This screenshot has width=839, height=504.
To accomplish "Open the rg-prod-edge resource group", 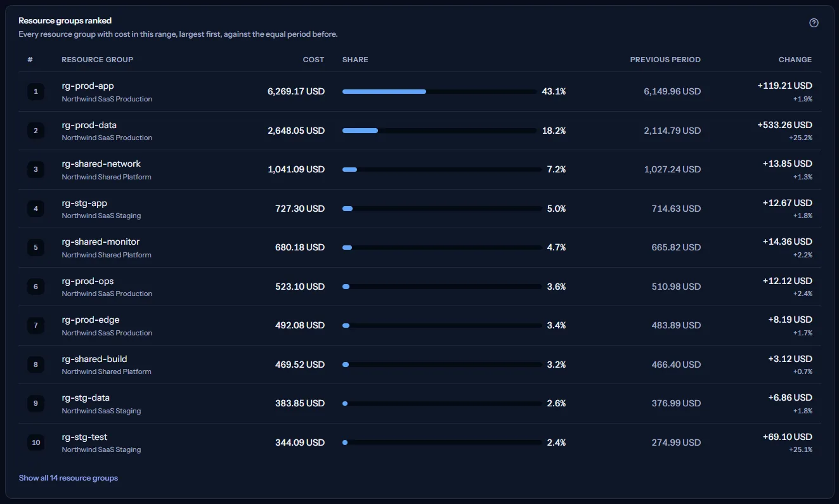I will [91, 320].
